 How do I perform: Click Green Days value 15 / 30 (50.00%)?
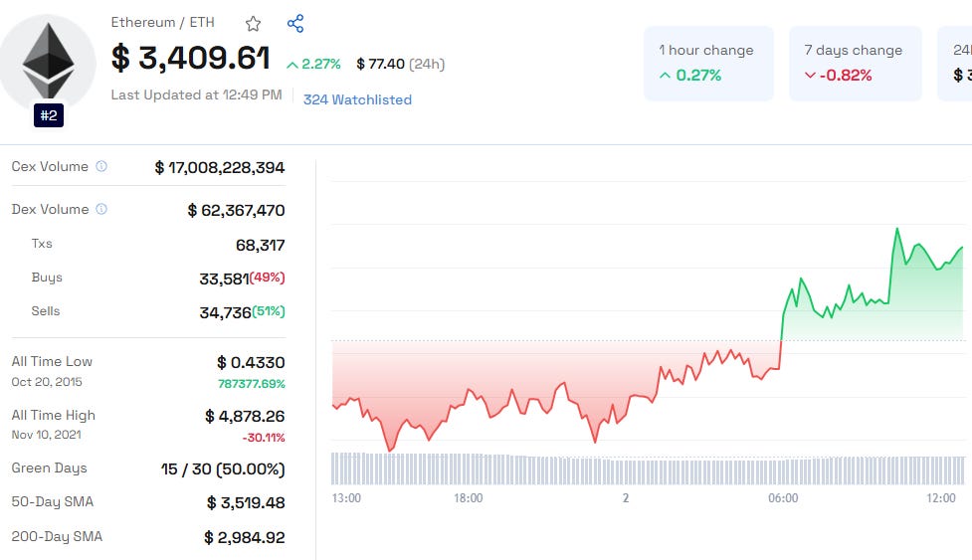223,468
